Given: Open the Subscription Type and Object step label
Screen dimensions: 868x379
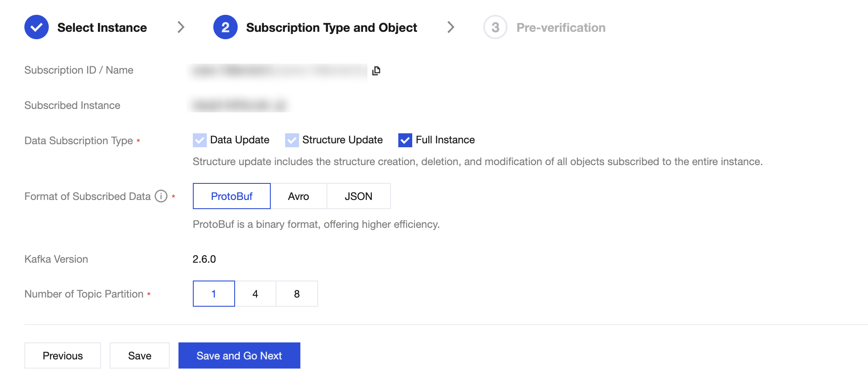Looking at the screenshot, I should point(331,27).
